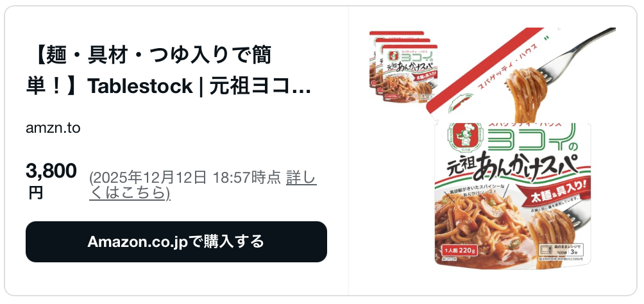Click the green ヨコイ logo lettering on the large package

(532, 138)
